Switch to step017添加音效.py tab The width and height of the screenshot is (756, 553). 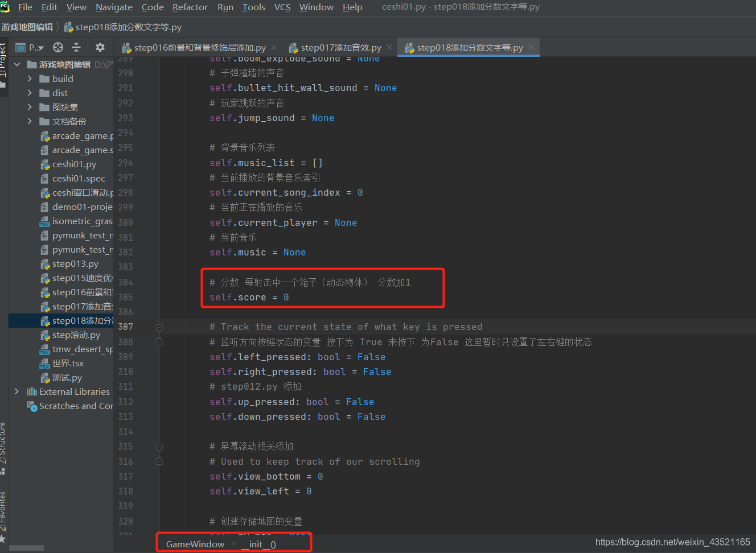[x=341, y=48]
